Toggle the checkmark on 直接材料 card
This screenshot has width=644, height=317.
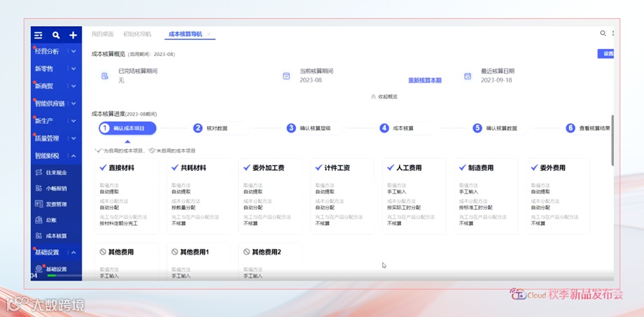103,167
